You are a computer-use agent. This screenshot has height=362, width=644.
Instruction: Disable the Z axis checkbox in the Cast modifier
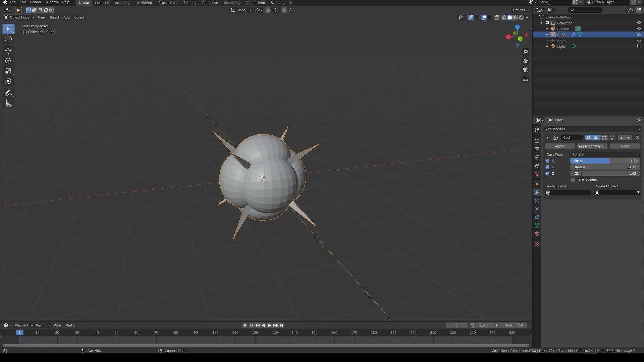click(x=548, y=173)
